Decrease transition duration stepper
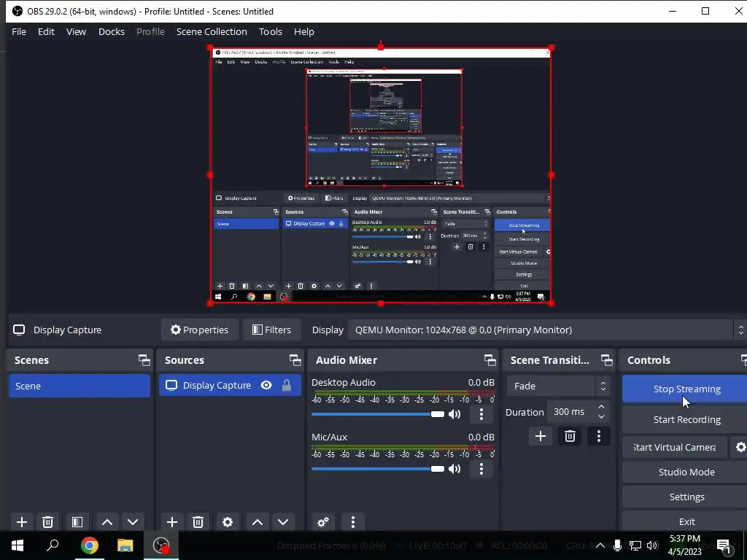This screenshot has height=560, width=747. click(x=602, y=416)
